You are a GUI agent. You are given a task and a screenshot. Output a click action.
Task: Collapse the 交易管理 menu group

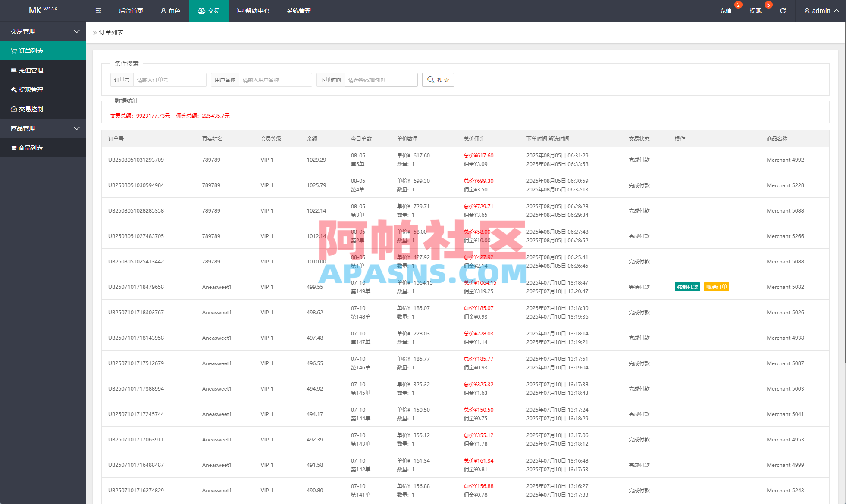tap(43, 31)
